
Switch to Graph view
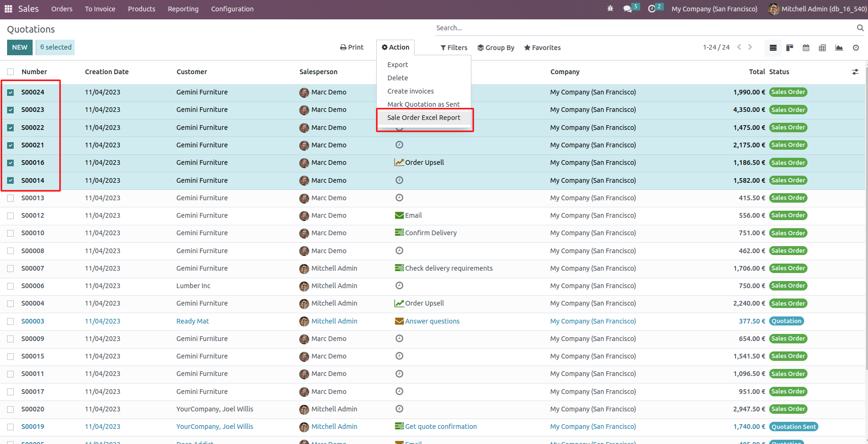[839, 48]
